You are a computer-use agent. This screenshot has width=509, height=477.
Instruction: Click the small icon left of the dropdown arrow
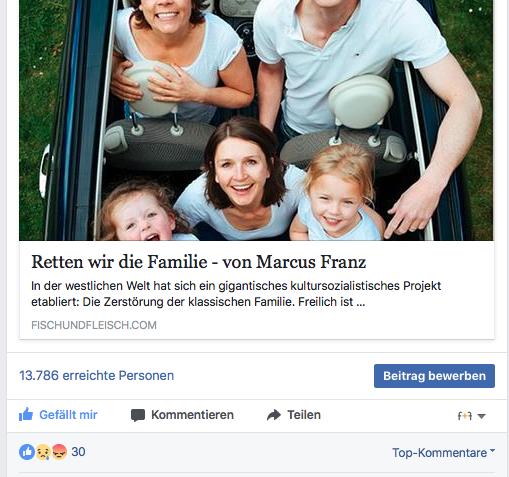[465, 416]
